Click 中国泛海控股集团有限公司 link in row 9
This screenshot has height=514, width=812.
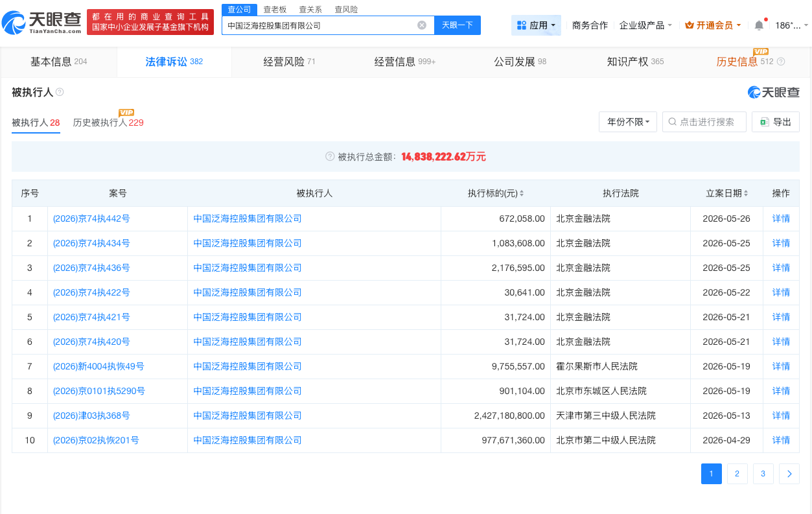248,415
